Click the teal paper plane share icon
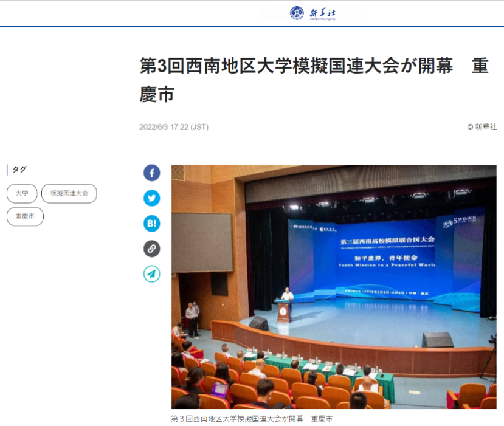Viewport: 504px width, 426px height. tap(151, 274)
